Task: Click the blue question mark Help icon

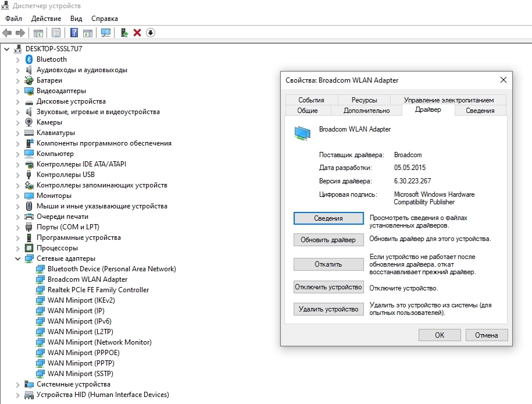Action: (x=74, y=33)
